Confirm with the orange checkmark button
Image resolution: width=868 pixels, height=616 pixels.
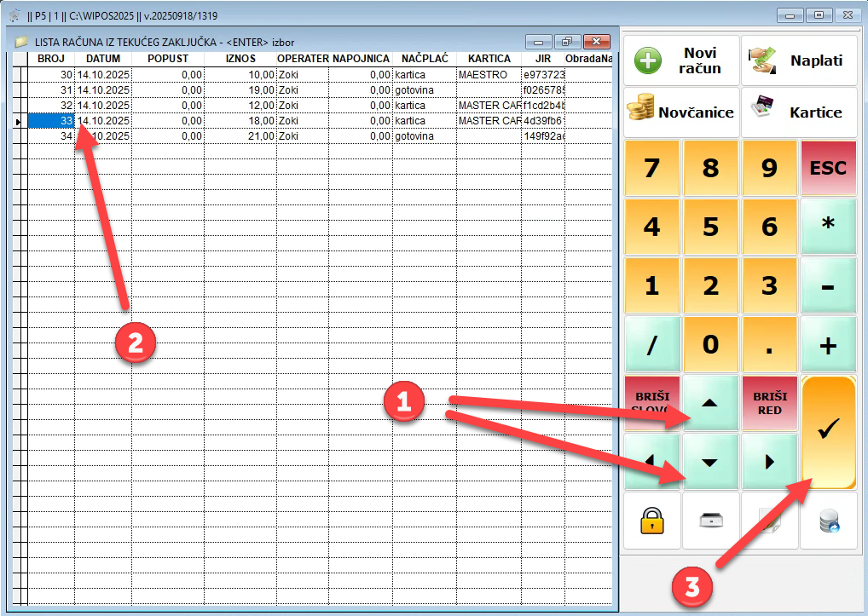828,433
